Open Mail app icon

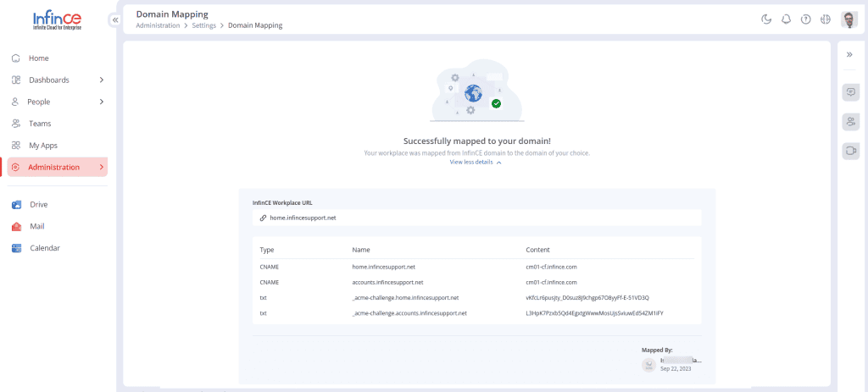click(x=17, y=227)
